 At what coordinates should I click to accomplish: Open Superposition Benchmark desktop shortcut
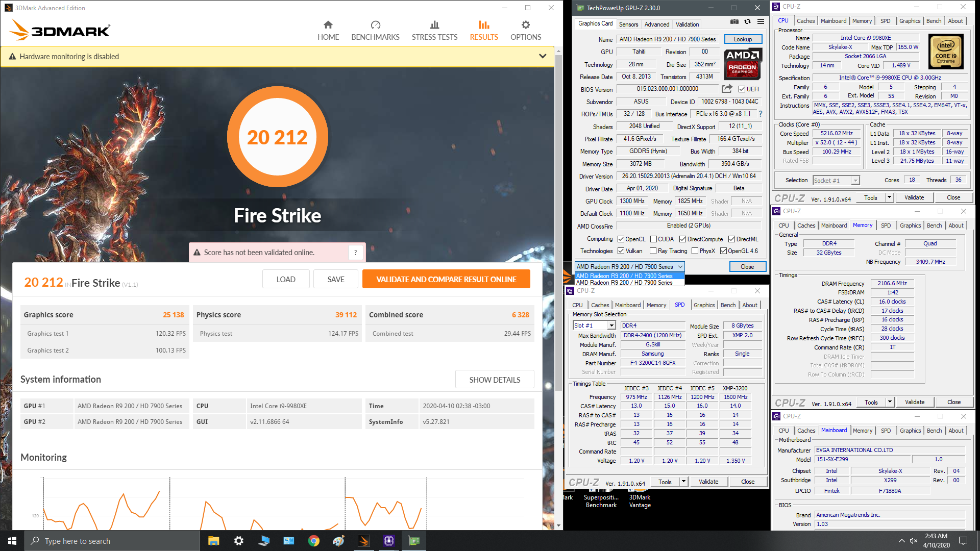(x=601, y=497)
